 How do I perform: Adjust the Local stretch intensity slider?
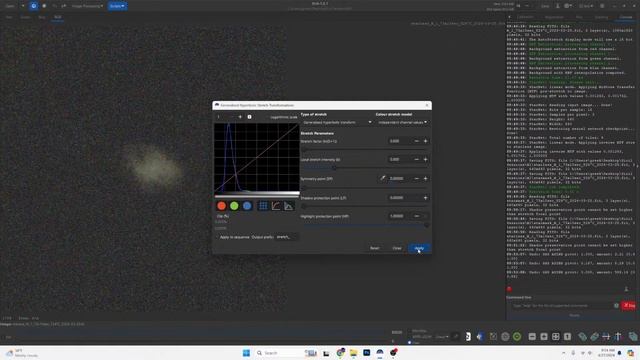(364, 167)
